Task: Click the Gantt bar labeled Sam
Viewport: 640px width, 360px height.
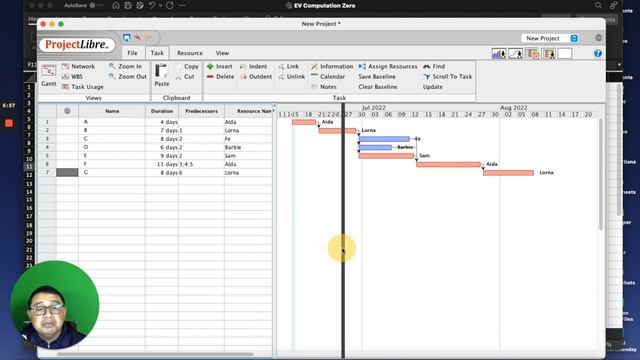Action: click(x=386, y=156)
